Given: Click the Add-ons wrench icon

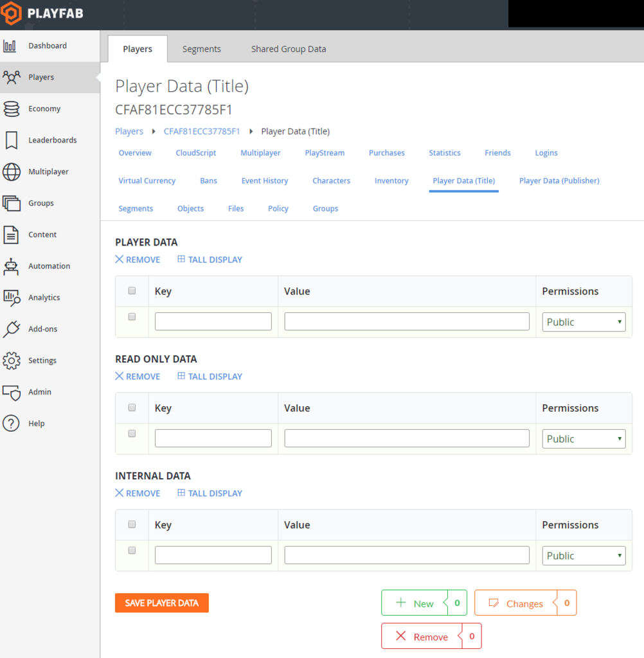Looking at the screenshot, I should click(12, 329).
